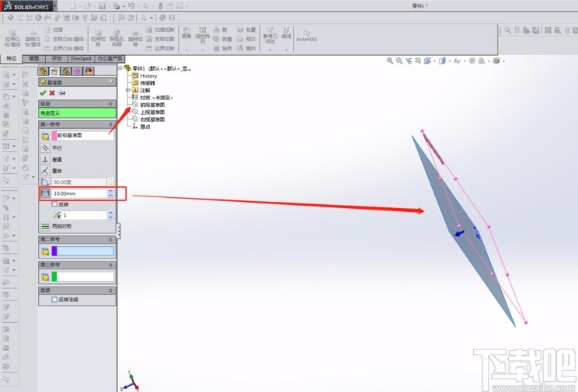Collapse the Message (信息) section

click(x=110, y=104)
